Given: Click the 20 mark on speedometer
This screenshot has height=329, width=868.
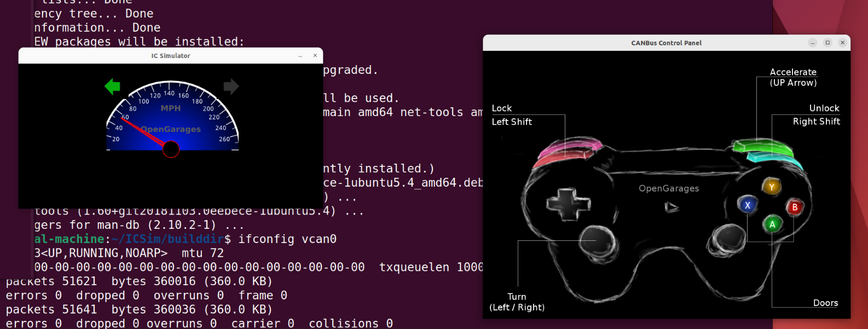Looking at the screenshot, I should click(116, 139).
